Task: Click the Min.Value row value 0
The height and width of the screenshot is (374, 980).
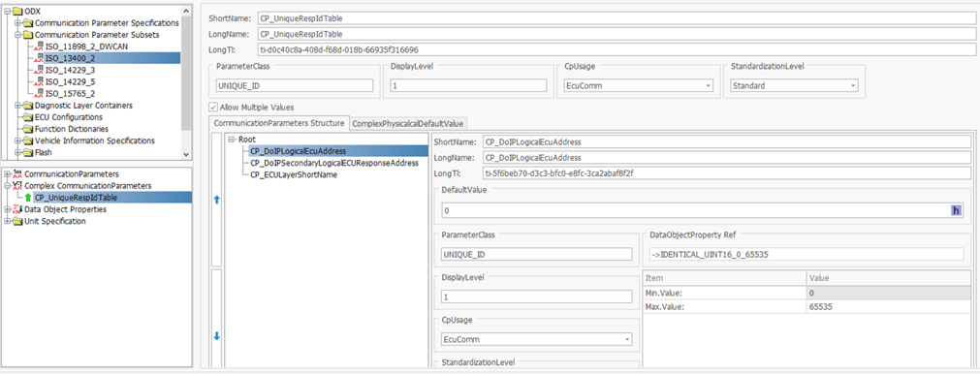Action: click(x=888, y=293)
